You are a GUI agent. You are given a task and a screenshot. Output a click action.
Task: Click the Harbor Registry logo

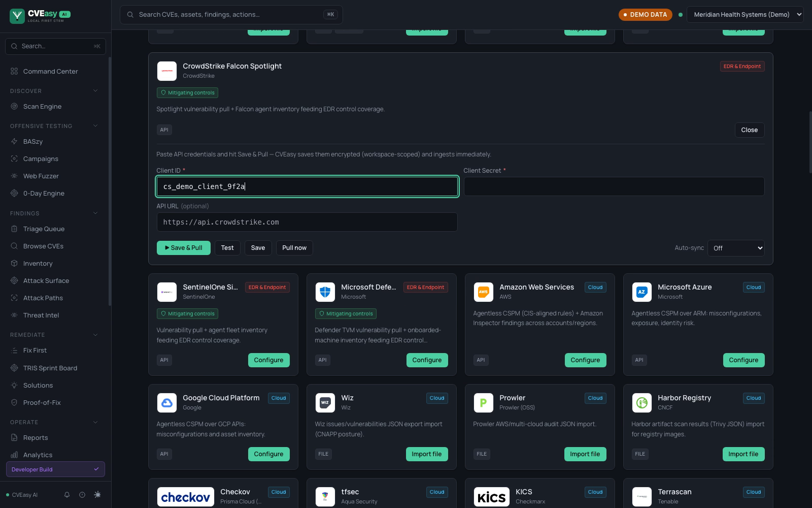point(642,403)
